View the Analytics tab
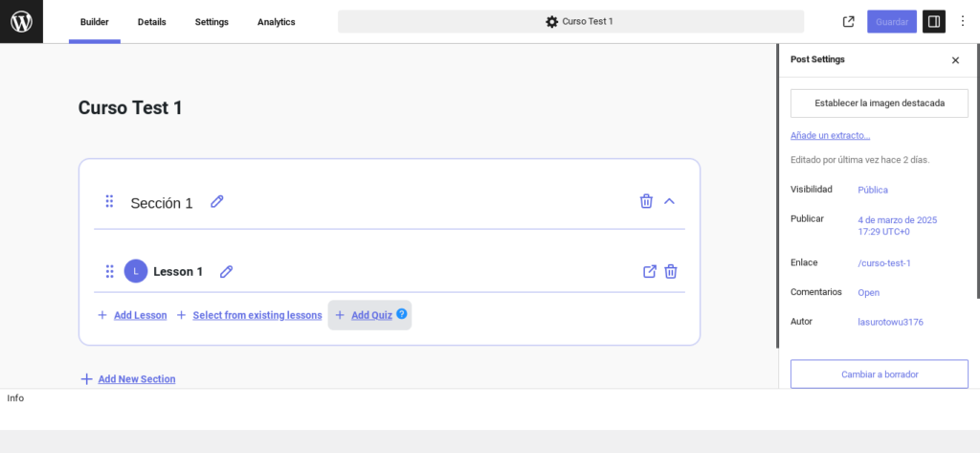The height and width of the screenshot is (453, 980). pos(277,22)
